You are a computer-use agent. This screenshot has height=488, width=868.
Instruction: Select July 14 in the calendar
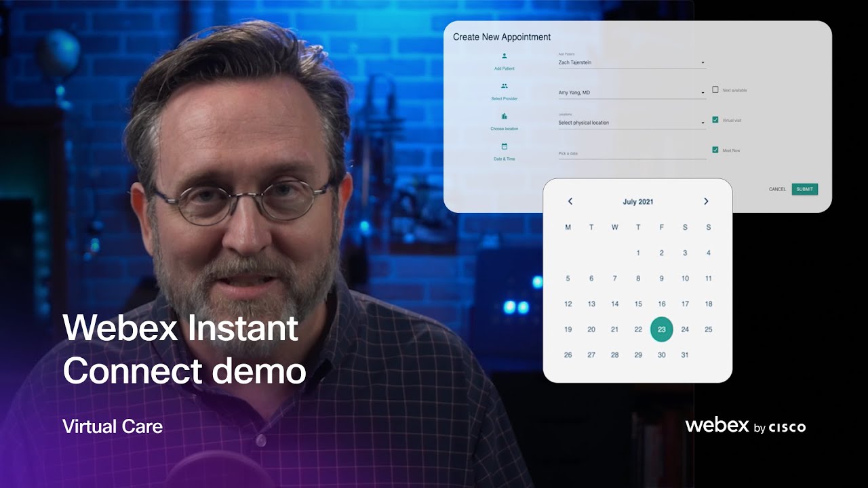tap(614, 304)
